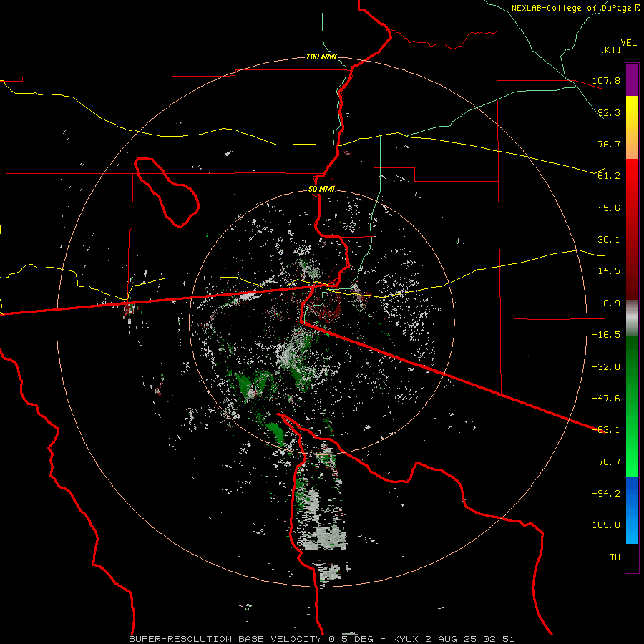Select the -94.2 velocity scale value
Screen dimensions: 644x644
pos(606,494)
